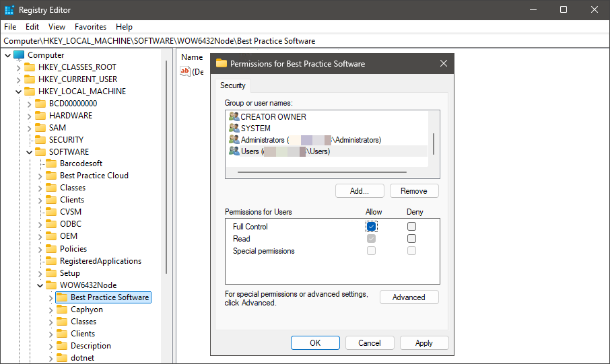Screen dimensions: 610x364
Task: Click the HKEY_CLASSES_ROOT folder icon
Action: [x=30, y=67]
